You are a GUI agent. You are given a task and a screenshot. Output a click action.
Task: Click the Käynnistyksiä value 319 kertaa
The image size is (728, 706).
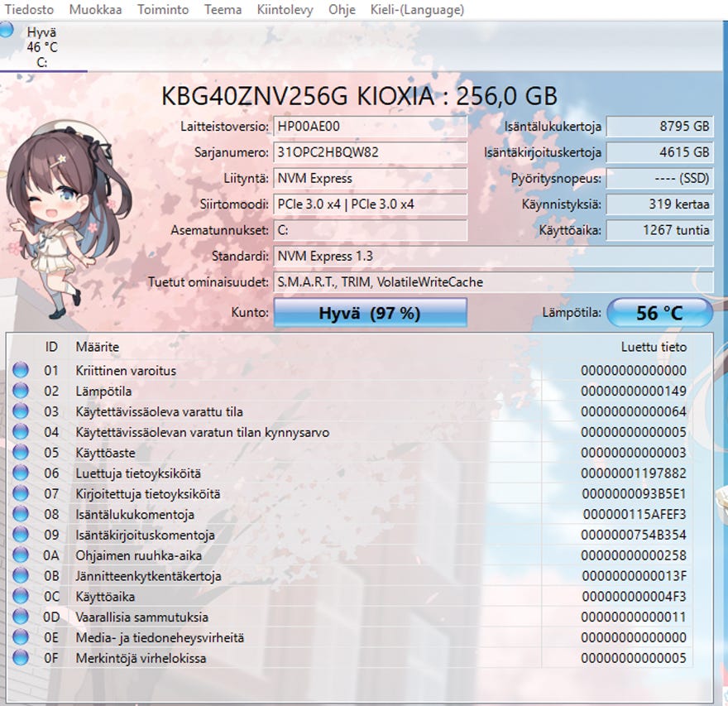[659, 204]
